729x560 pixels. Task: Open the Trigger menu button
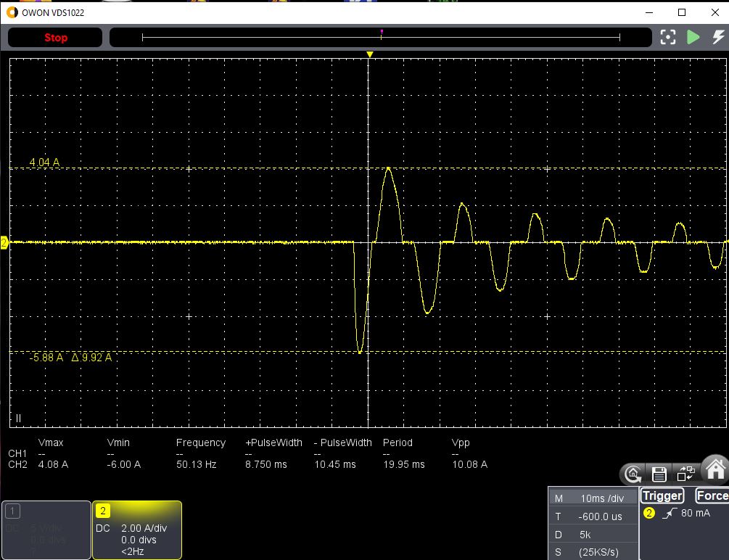point(662,496)
